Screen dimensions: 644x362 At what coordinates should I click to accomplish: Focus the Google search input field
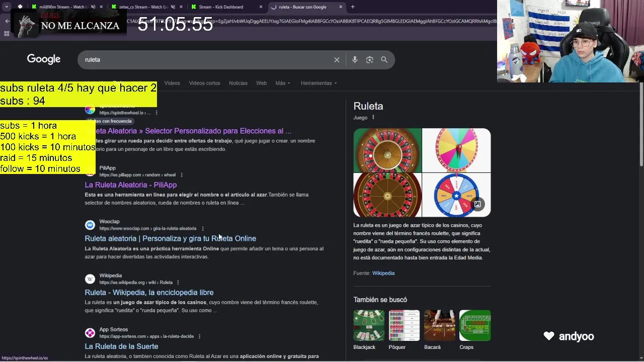[x=206, y=60]
